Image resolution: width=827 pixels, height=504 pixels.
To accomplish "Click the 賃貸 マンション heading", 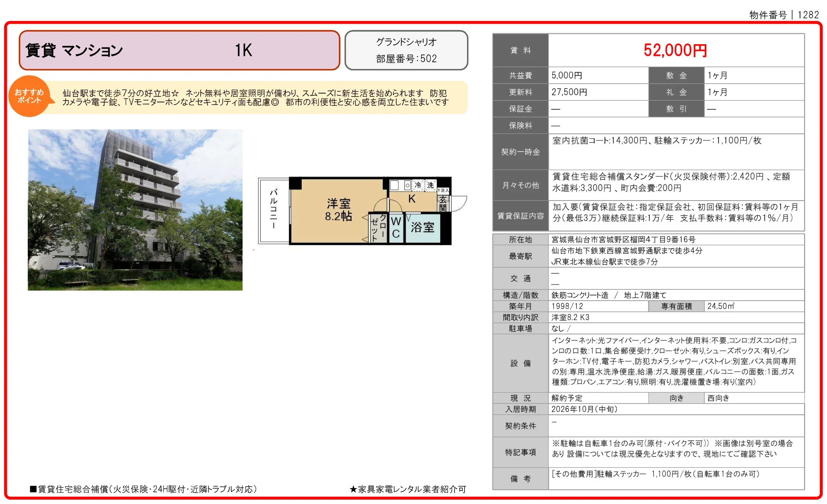I will pyautogui.click(x=74, y=51).
